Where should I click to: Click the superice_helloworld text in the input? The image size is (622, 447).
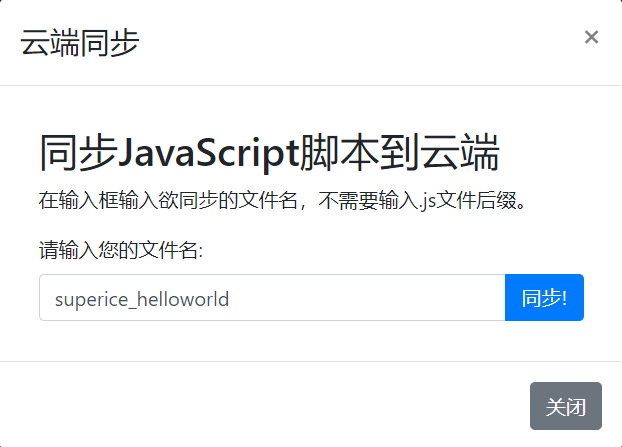pos(142,299)
